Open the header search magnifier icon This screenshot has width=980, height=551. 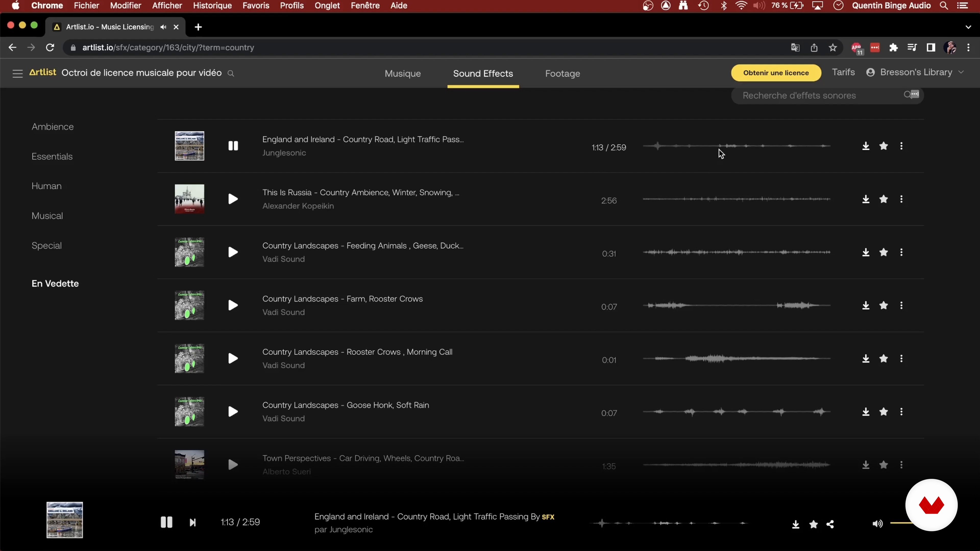[230, 73]
